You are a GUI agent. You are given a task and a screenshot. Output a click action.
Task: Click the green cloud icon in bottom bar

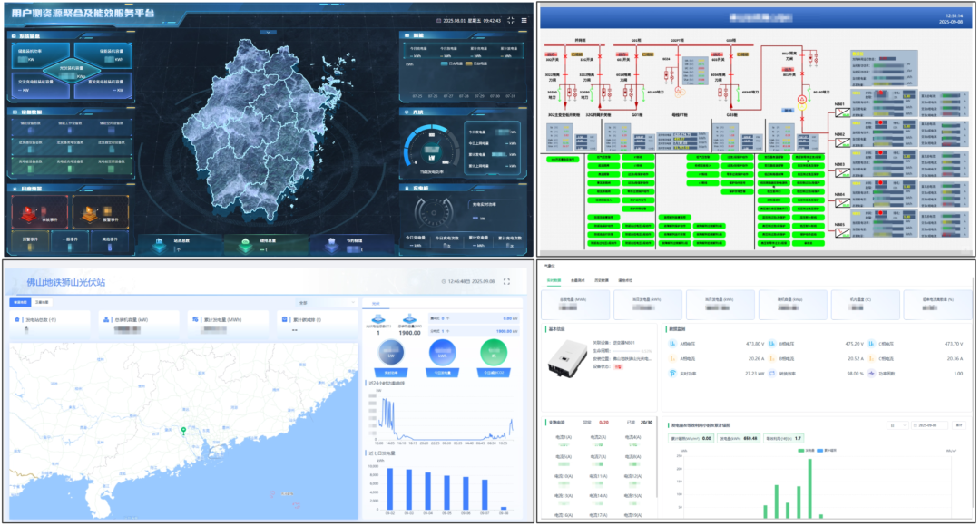pos(246,241)
